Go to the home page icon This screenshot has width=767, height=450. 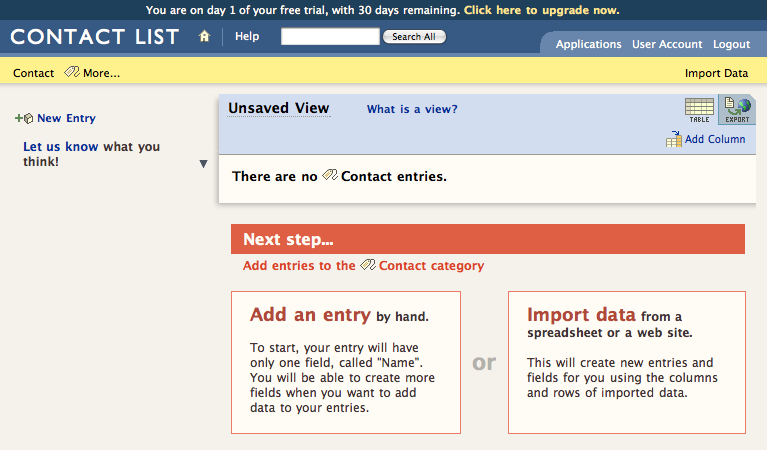(204, 36)
